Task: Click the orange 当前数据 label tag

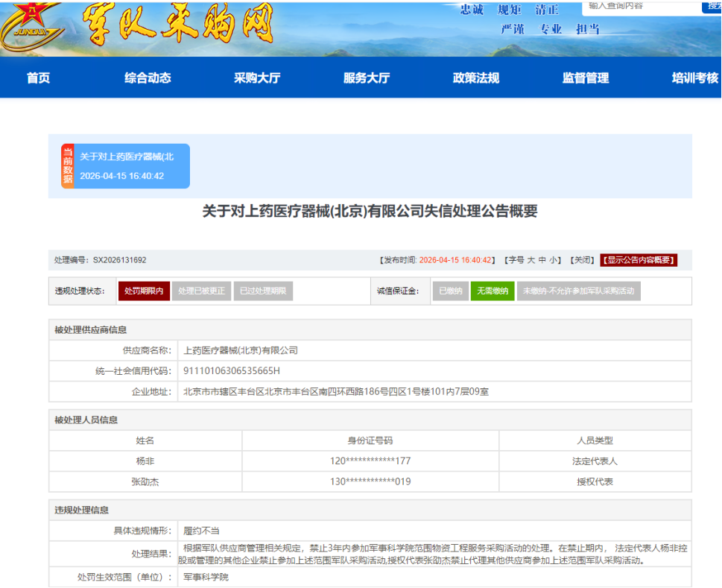Action: click(x=67, y=165)
